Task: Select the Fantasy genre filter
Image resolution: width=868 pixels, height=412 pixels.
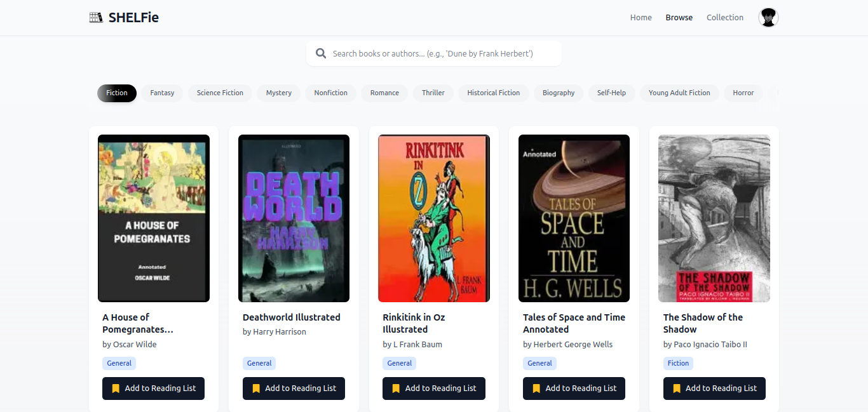Action: 162,93
